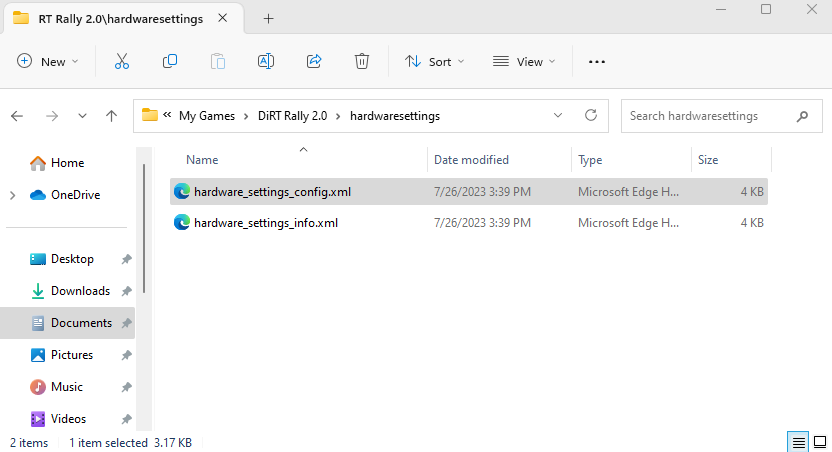Open Downloads in the sidebar
Viewport: 832px width, 452px height.
(x=80, y=291)
